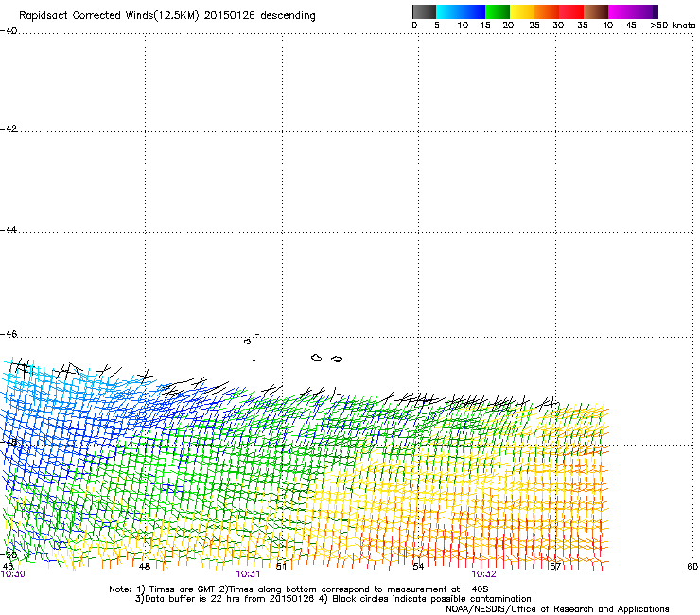
Task: Click the latitude label '-42'
Action: (x=9, y=128)
